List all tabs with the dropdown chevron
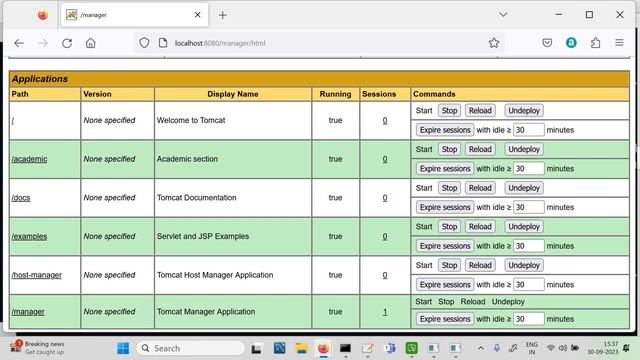 pyautogui.click(x=503, y=15)
